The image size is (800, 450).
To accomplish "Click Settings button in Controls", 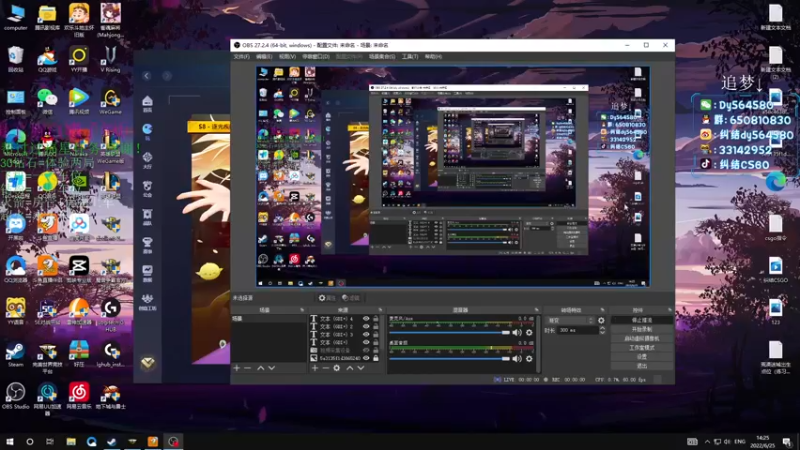I will [642, 357].
